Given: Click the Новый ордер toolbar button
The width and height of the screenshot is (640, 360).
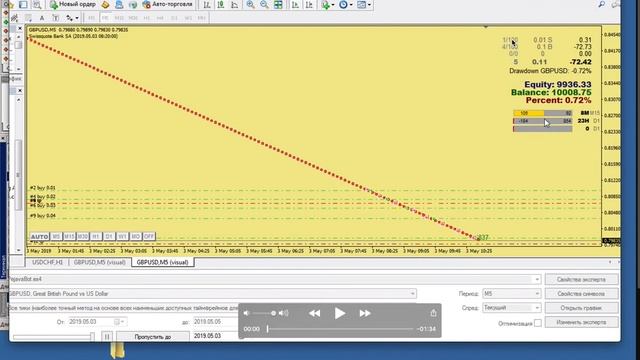Looking at the screenshot, I should pyautogui.click(x=73, y=4).
